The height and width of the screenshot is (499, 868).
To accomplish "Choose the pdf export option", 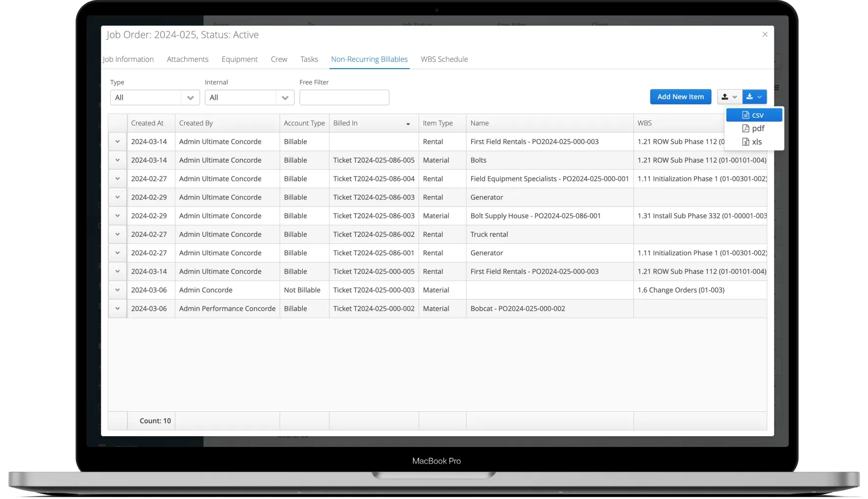I will (x=753, y=128).
